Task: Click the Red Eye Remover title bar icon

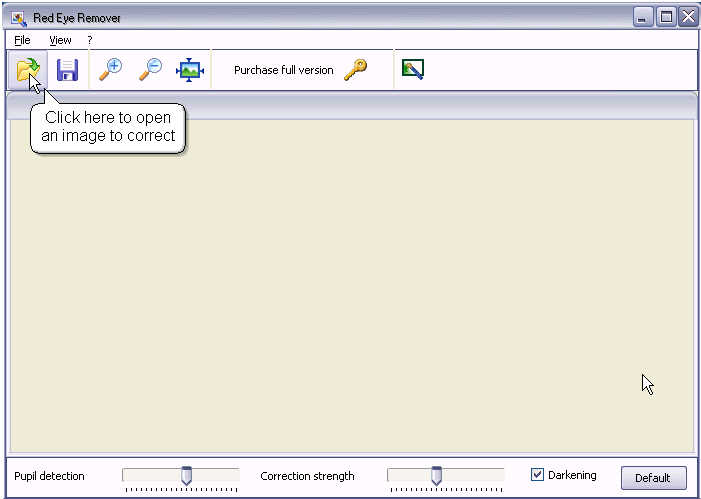Action: click(x=19, y=18)
